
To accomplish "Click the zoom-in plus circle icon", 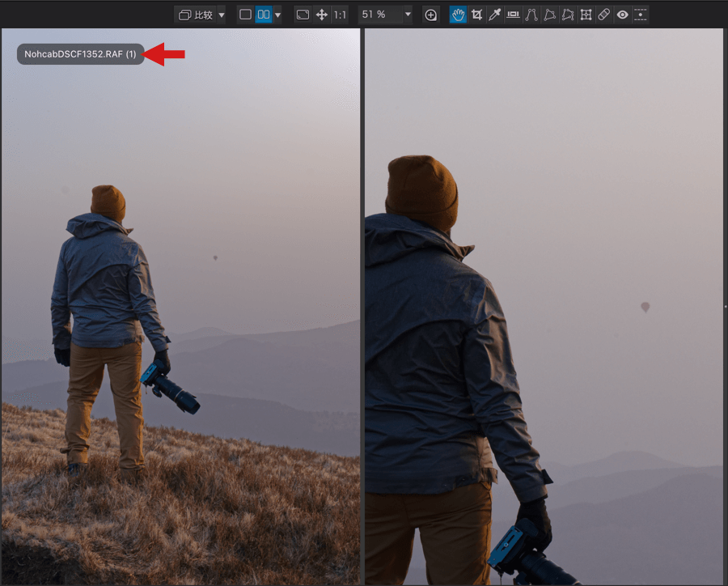I will click(x=430, y=15).
